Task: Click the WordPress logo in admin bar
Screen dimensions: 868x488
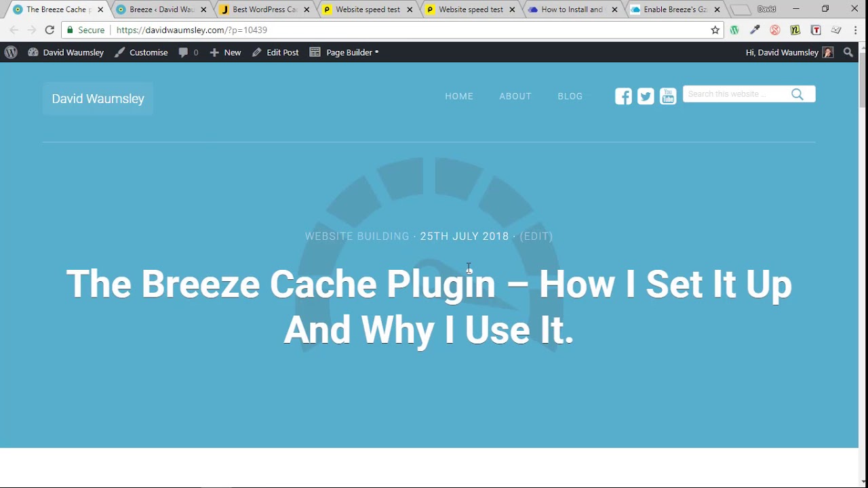Action: pos(10,52)
